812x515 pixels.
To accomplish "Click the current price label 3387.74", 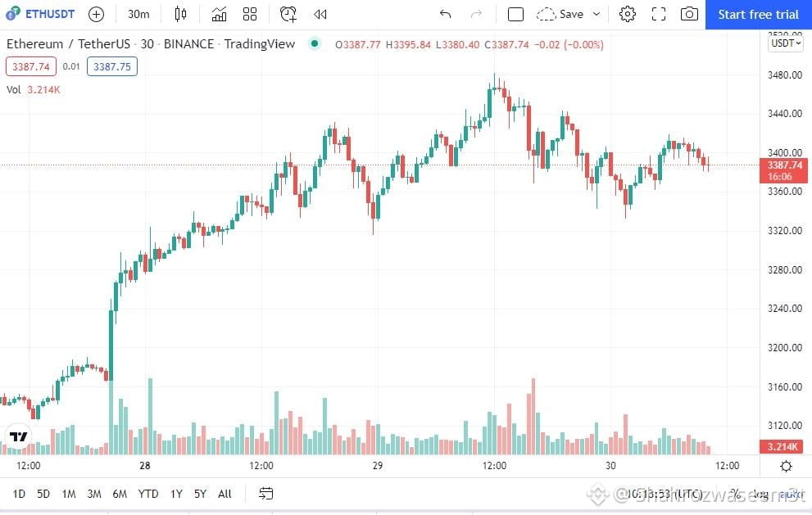I will tap(783, 170).
